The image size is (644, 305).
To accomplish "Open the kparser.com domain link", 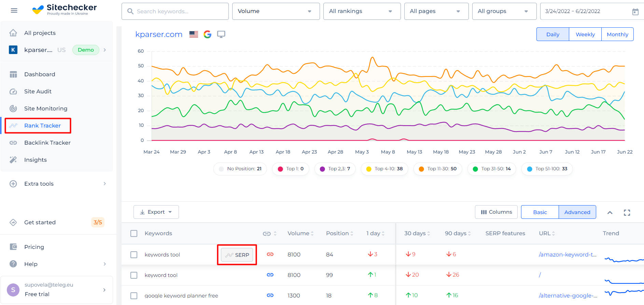I will (159, 34).
